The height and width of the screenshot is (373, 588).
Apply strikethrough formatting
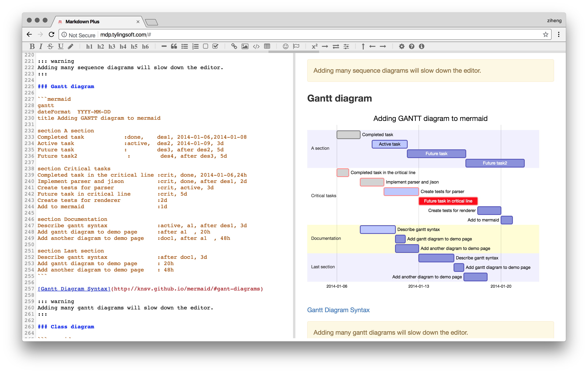pyautogui.click(x=50, y=46)
